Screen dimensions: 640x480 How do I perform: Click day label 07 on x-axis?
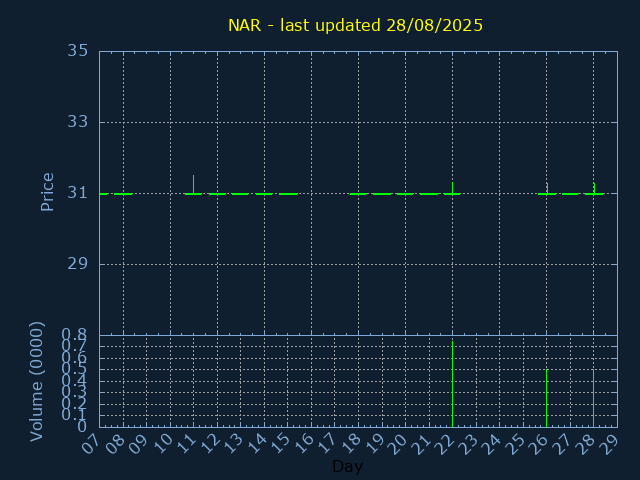click(91, 444)
